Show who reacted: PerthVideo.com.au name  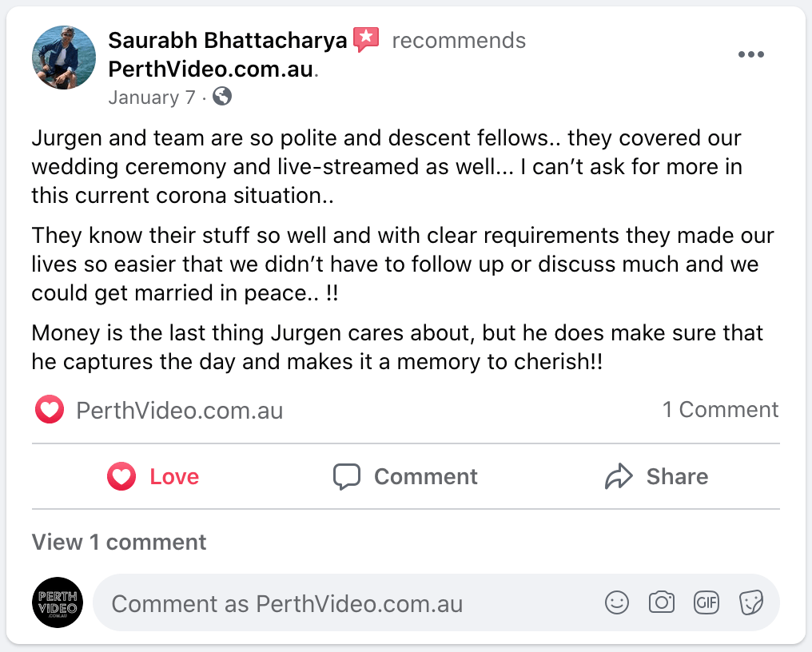(179, 411)
